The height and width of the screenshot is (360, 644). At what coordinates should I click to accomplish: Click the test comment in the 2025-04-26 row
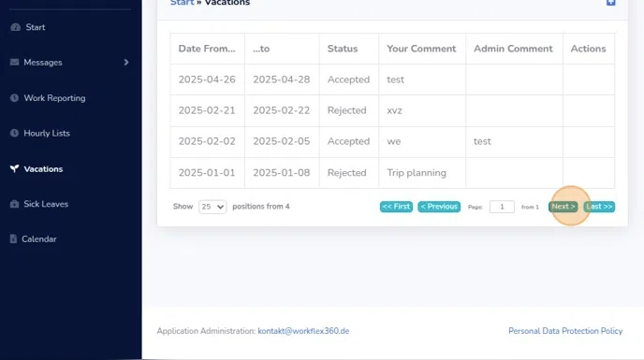coord(422,79)
